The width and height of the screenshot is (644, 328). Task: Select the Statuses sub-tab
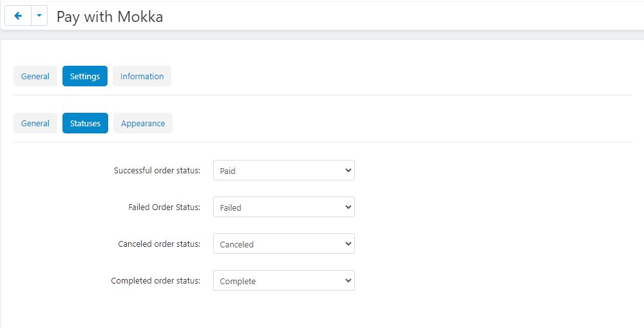coord(85,123)
